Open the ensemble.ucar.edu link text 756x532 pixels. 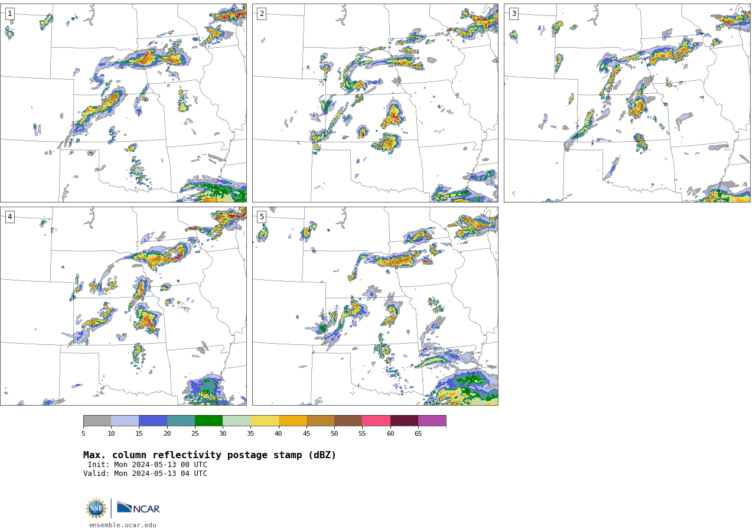123,526
